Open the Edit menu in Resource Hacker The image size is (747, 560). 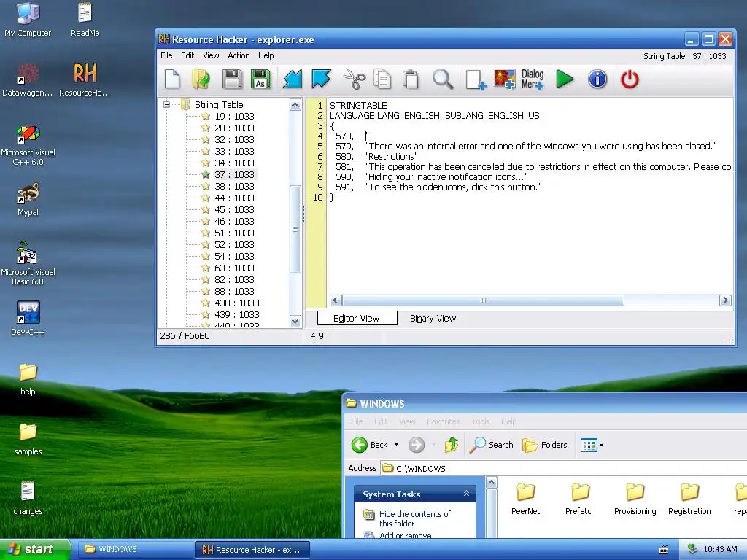(187, 55)
